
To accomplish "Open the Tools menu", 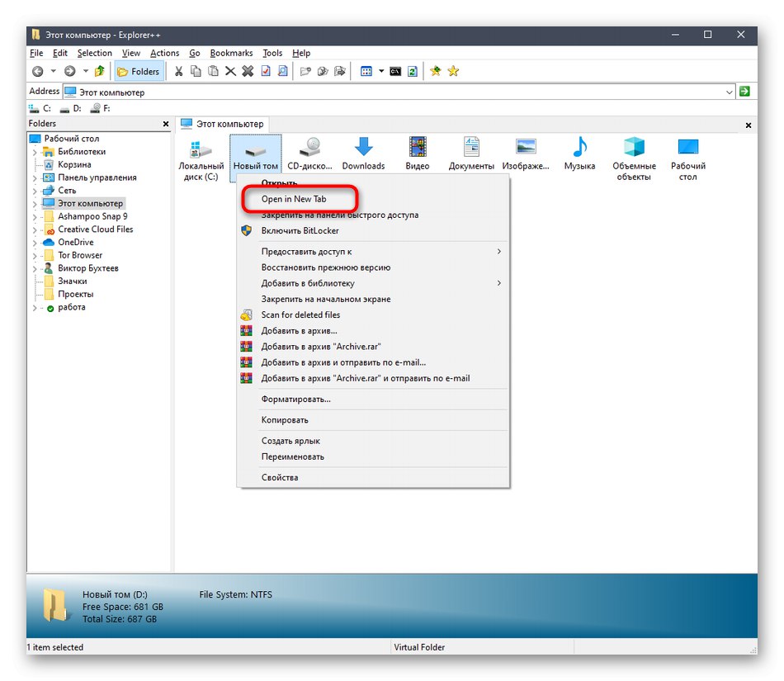I will tap(272, 53).
